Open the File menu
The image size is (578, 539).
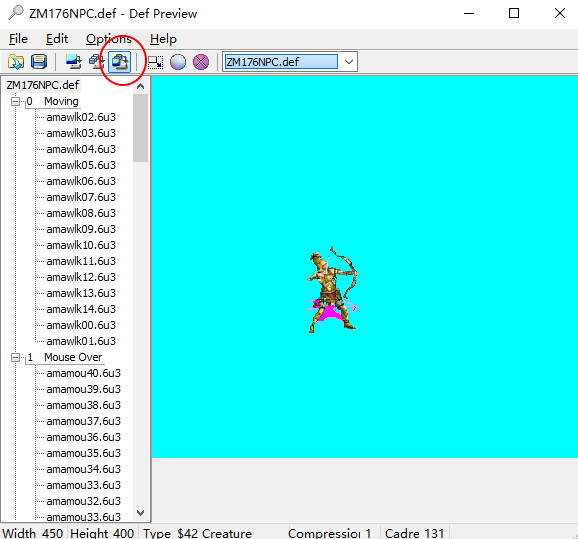pos(18,39)
